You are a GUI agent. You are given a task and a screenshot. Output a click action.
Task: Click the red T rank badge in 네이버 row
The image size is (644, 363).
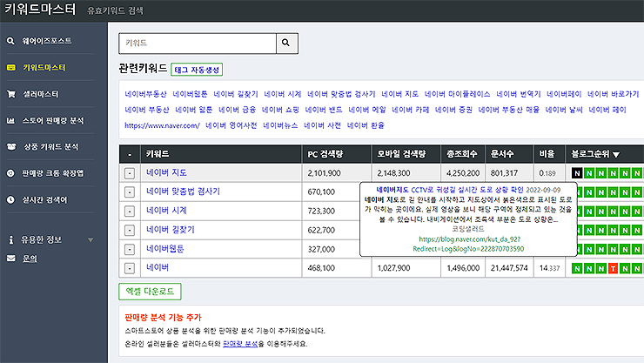pos(614,269)
